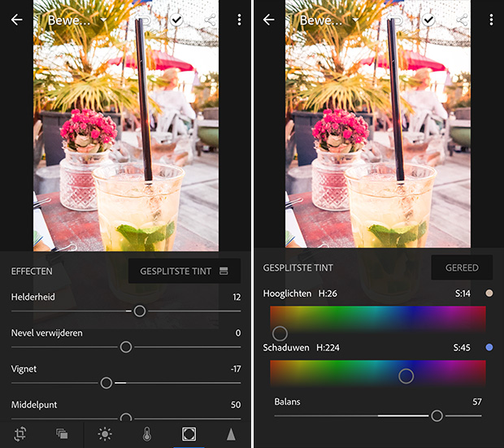Open Gesplitste Tint panel button
504x448 pixels.
[185, 271]
